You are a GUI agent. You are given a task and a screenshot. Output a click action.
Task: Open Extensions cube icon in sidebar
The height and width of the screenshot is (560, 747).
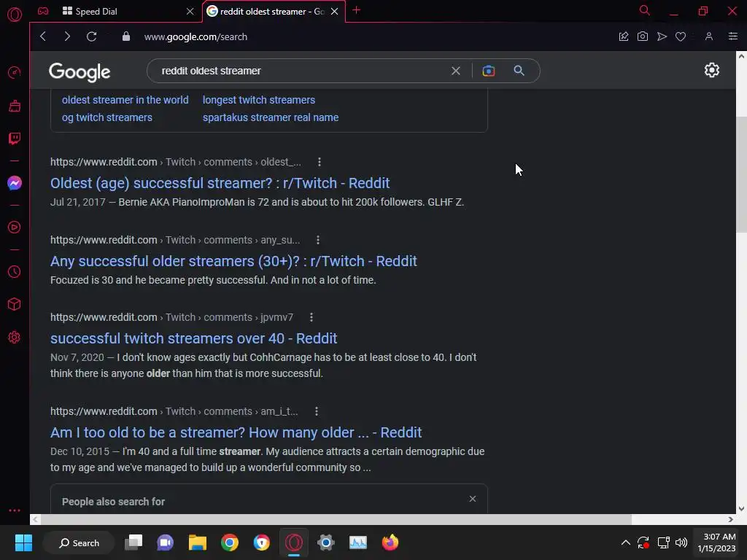pyautogui.click(x=15, y=304)
